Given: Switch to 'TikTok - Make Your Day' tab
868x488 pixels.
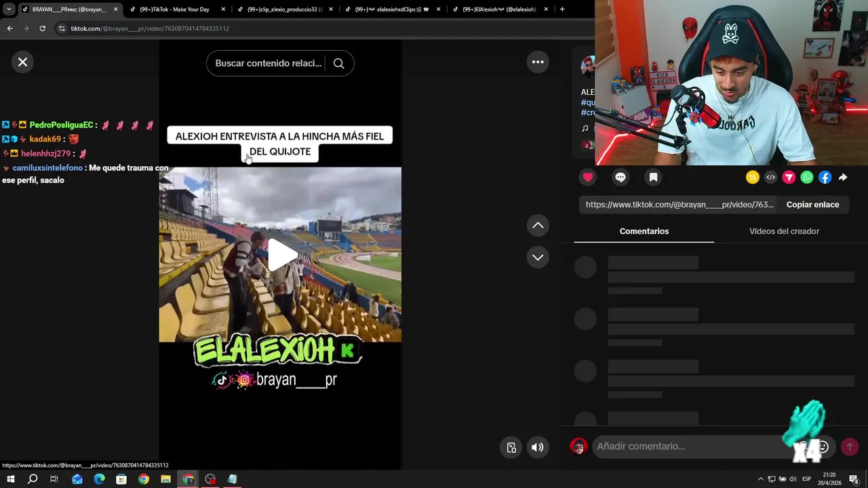Looking at the screenshot, I should tap(174, 9).
